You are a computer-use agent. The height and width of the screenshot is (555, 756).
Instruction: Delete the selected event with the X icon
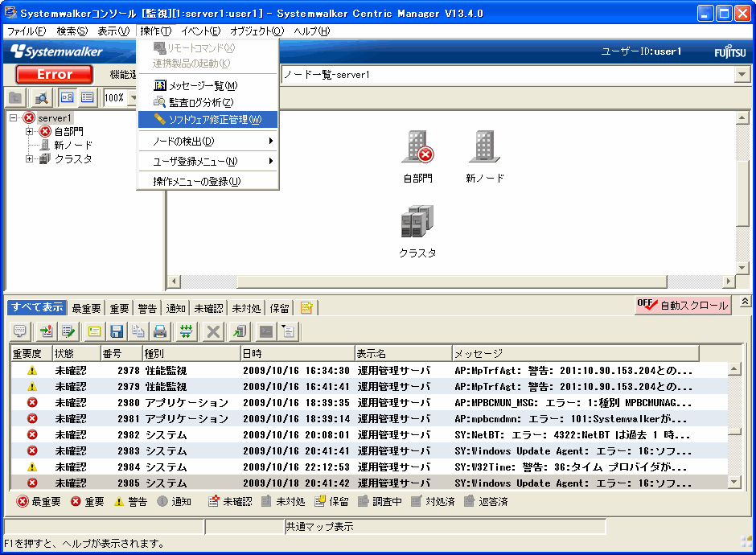[x=213, y=331]
